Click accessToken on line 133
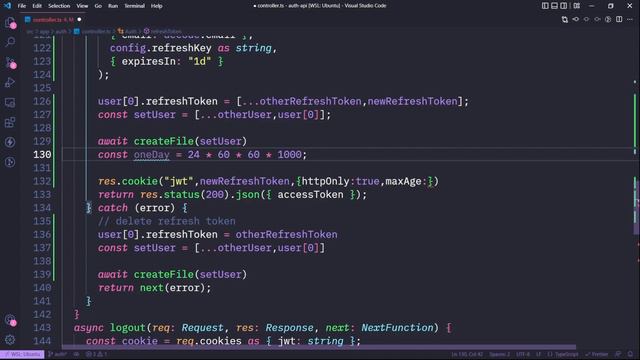Screen dimensions: 640x360 tap(310, 195)
